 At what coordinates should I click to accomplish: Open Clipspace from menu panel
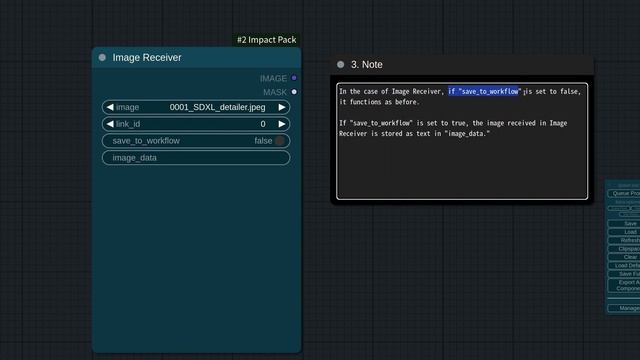pyautogui.click(x=624, y=249)
